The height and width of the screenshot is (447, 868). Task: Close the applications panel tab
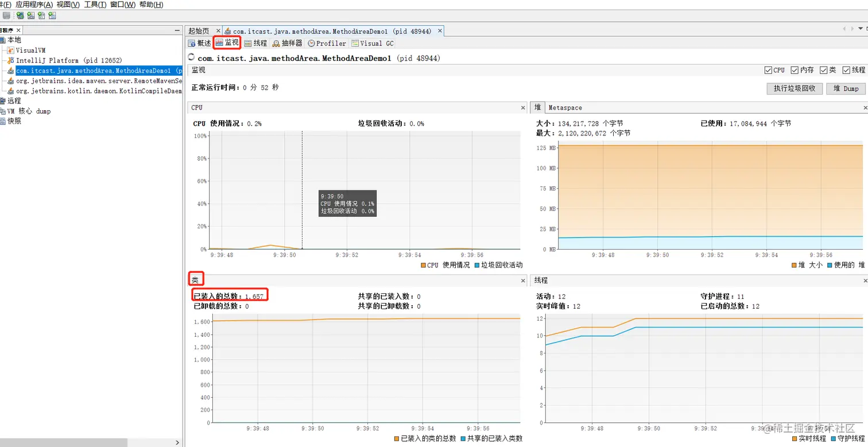pos(18,30)
